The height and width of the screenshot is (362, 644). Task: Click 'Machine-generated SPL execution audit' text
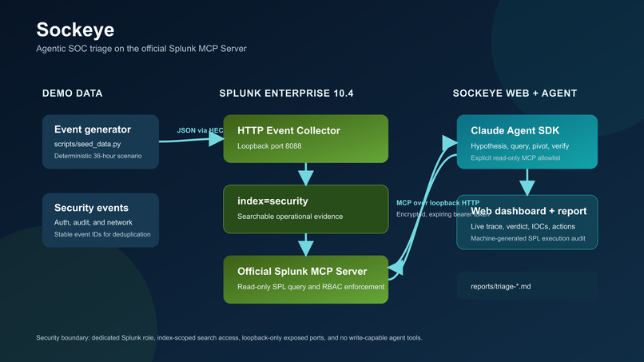(x=528, y=238)
